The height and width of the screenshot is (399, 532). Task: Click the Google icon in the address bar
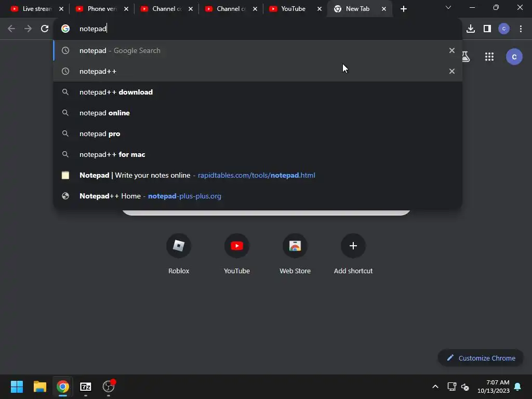65,29
